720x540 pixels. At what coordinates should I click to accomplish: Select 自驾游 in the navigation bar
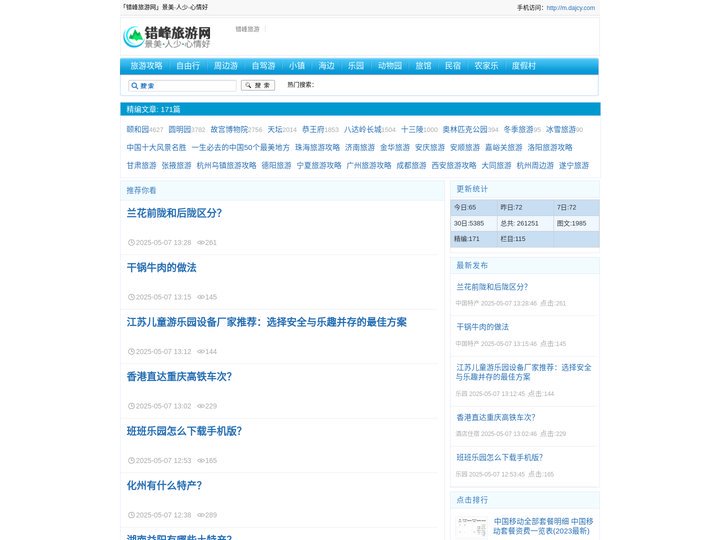[x=264, y=66]
